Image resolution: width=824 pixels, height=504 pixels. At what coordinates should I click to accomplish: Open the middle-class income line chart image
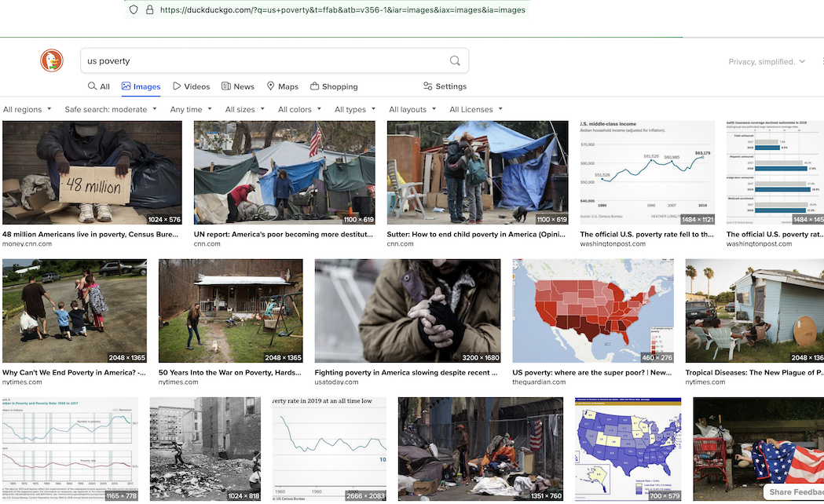click(647, 173)
